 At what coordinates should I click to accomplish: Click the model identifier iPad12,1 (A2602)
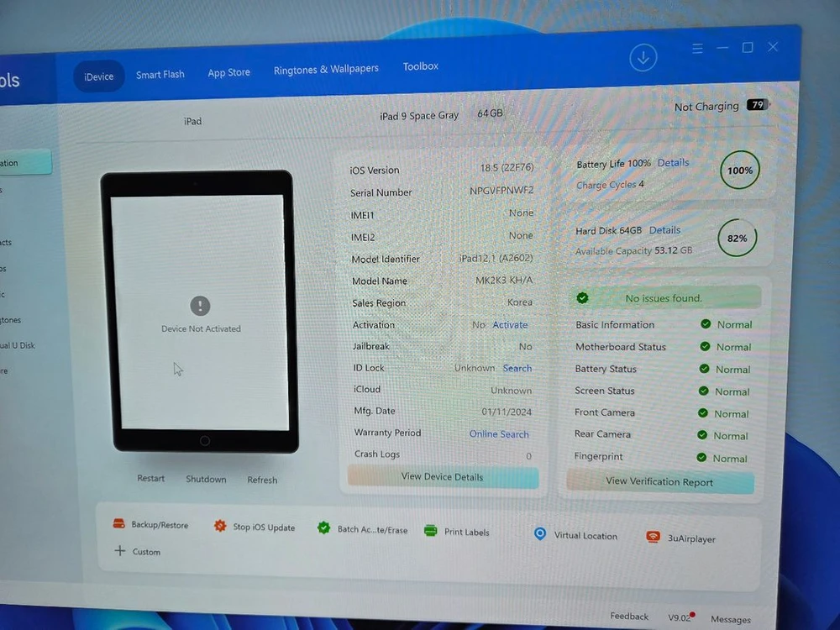tap(496, 258)
